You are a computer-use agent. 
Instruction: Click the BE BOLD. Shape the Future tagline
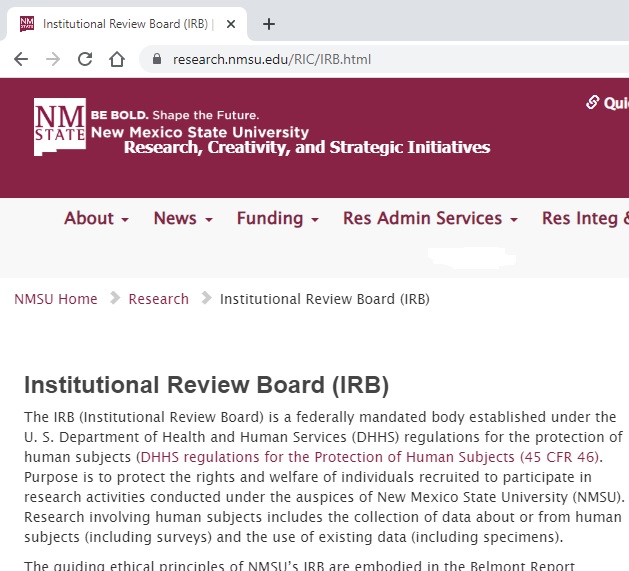click(x=175, y=115)
